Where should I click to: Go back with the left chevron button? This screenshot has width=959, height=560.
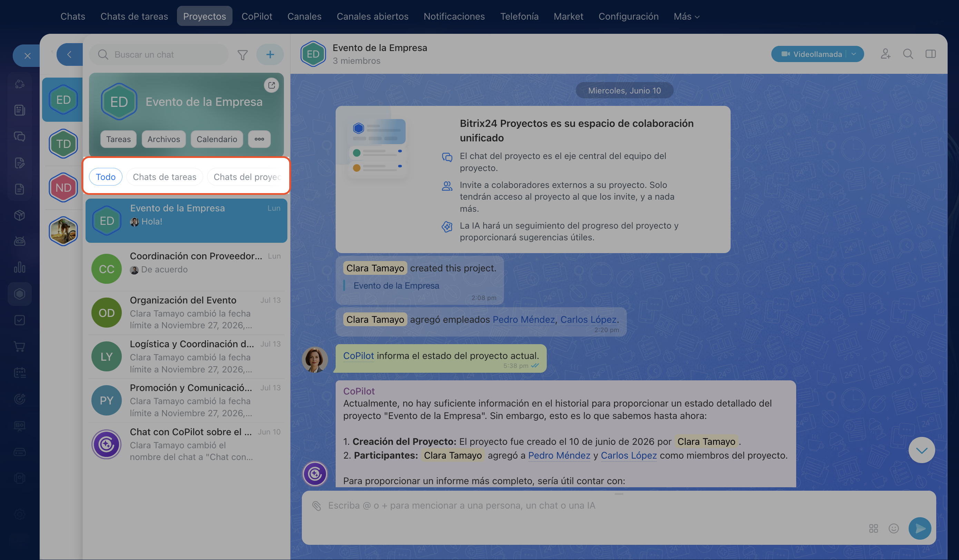pyautogui.click(x=69, y=54)
